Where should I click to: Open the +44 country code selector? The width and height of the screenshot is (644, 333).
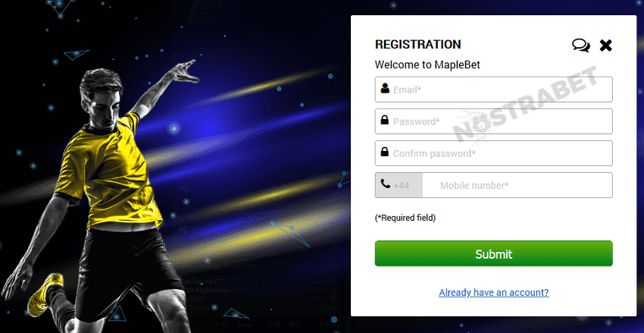[399, 185]
